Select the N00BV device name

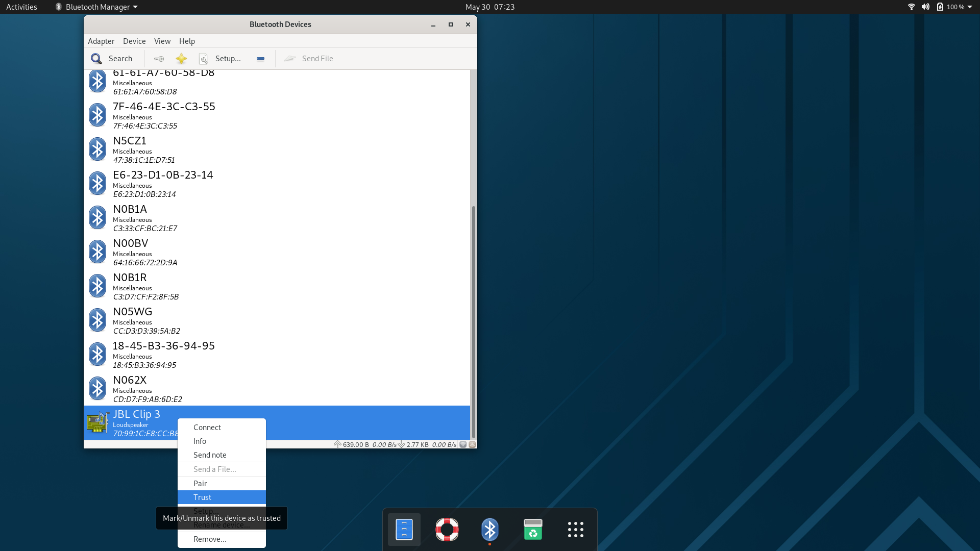130,243
